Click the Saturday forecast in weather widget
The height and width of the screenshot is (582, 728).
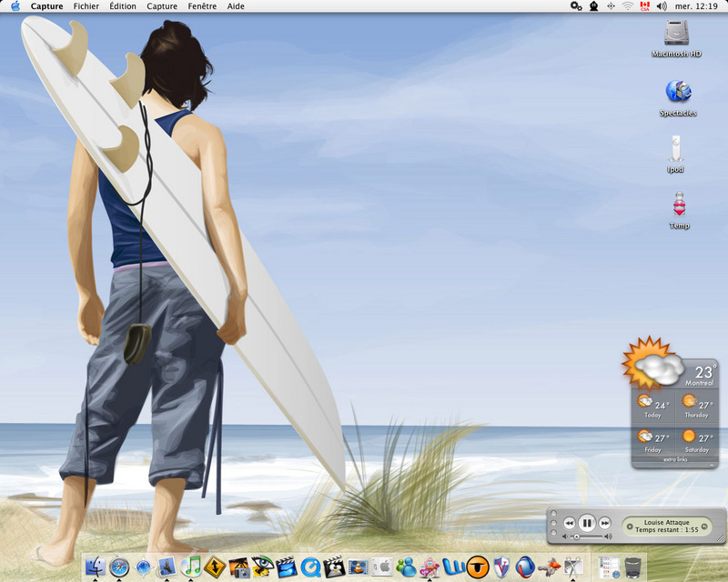(696, 441)
